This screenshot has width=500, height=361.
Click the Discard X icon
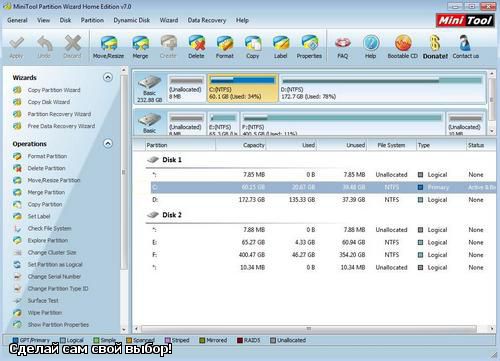(x=73, y=43)
